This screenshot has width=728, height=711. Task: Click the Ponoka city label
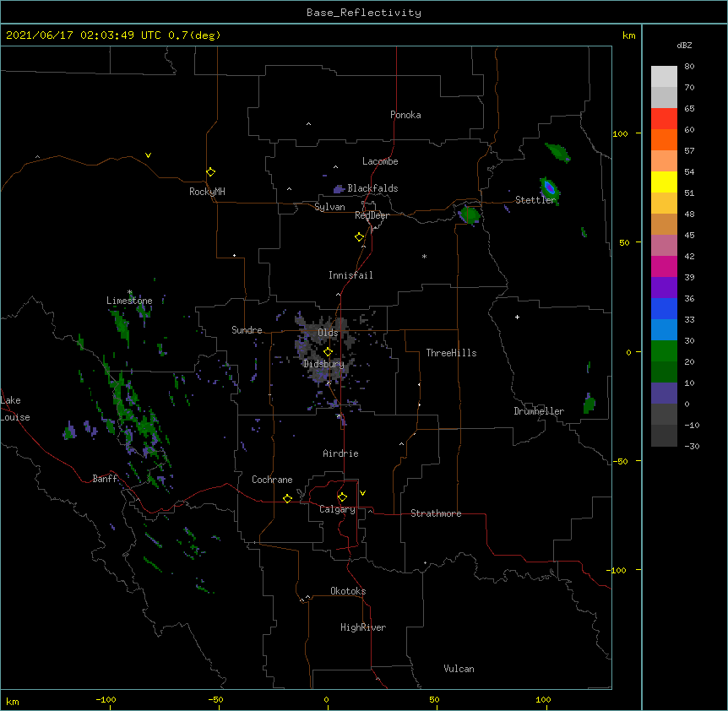pos(405,115)
